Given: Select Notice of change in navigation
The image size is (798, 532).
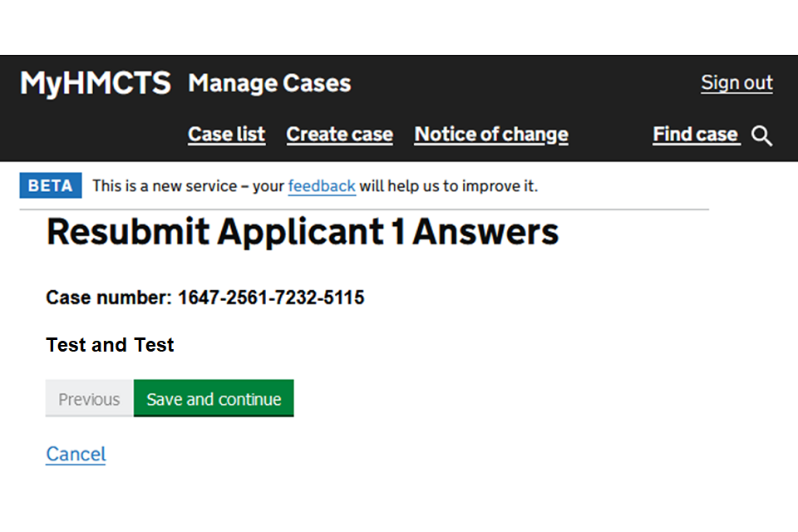Looking at the screenshot, I should [x=491, y=135].
